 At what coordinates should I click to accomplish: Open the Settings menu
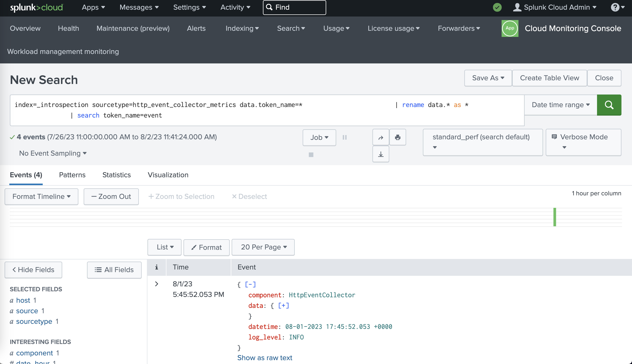click(x=190, y=7)
